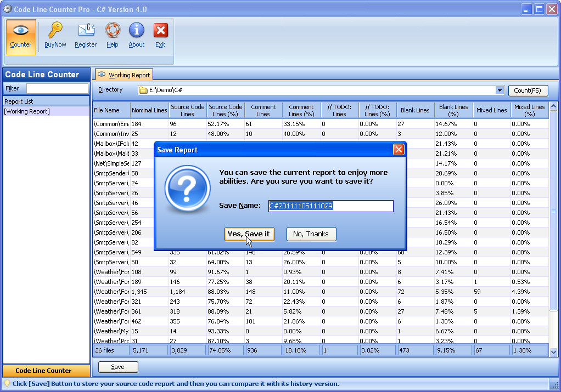Click the 74.05% total source code cell
This screenshot has width=561, height=392.
coord(226,350)
